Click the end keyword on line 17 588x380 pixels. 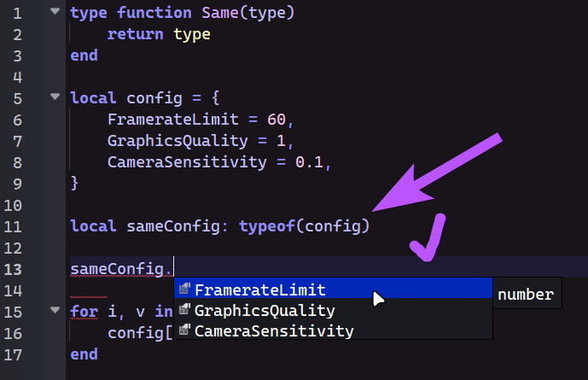[84, 353]
